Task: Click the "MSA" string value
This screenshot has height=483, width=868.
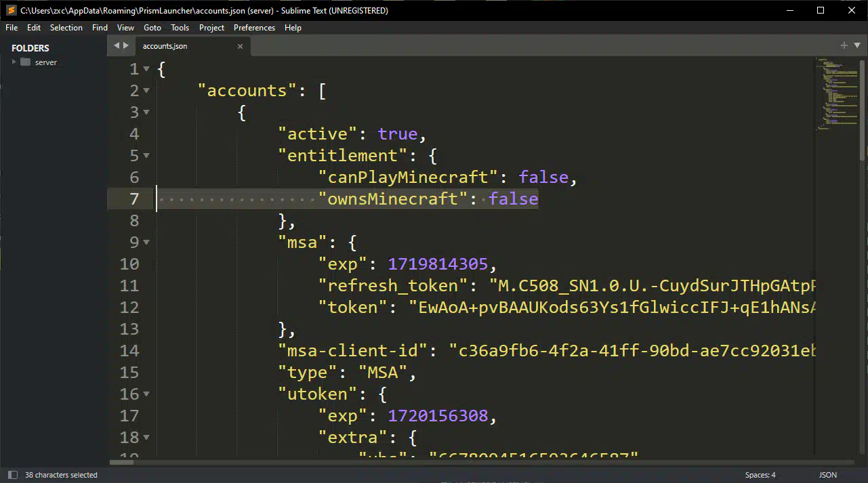Action: [383, 373]
